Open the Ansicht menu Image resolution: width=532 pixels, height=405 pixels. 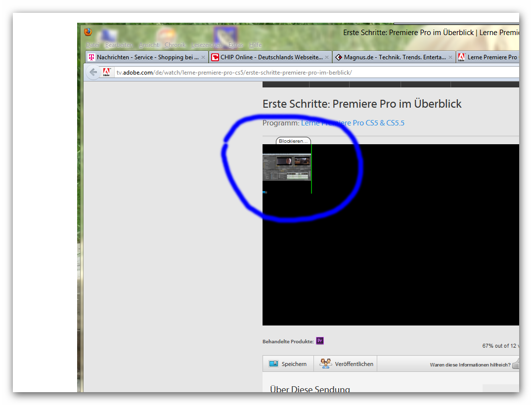tap(149, 45)
